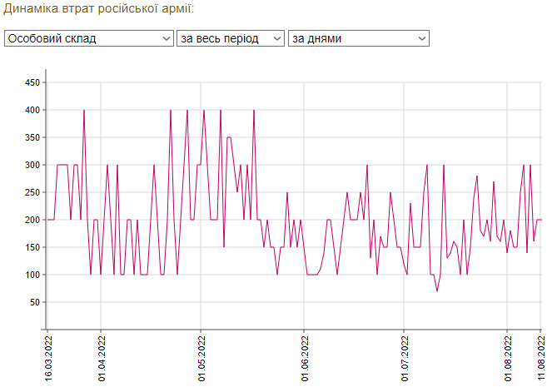Click the 01.08.2022 date label
The width and height of the screenshot is (557, 392).
tap(509, 359)
